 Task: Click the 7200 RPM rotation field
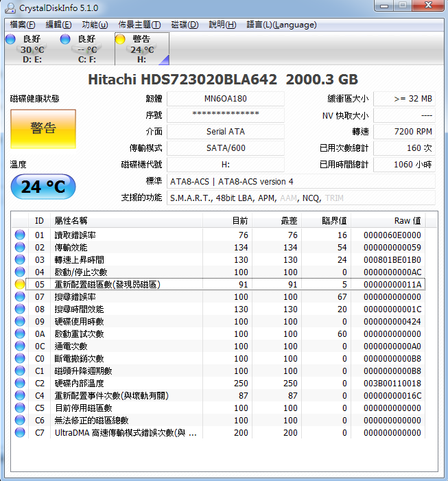point(405,132)
